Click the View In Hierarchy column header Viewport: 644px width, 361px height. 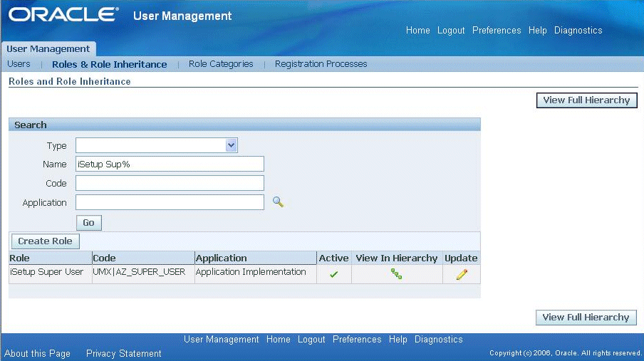point(397,258)
